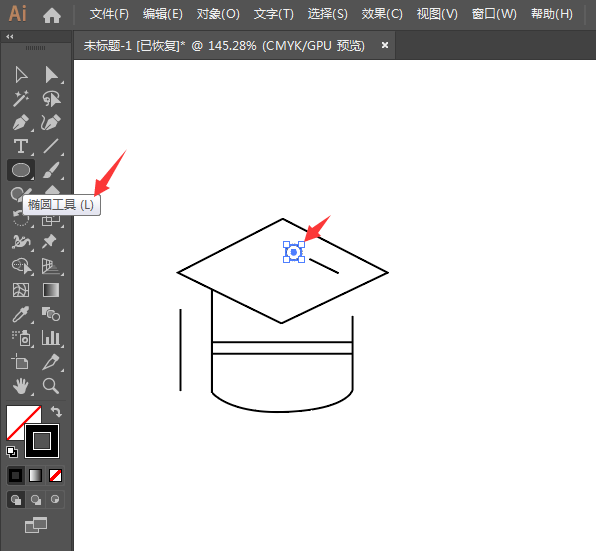
Task: Open the 效果(C) menu
Action: pyautogui.click(x=382, y=14)
